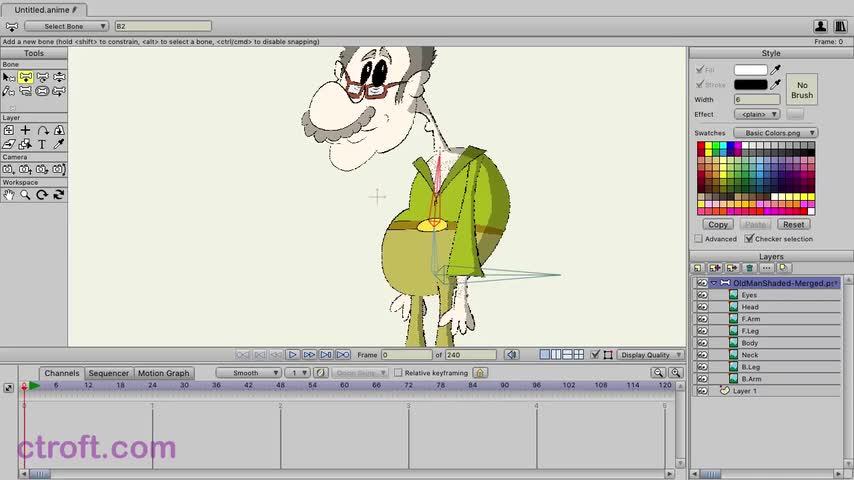The height and width of the screenshot is (480, 854).
Task: Select the Untitled.anime document tab
Action: click(45, 10)
